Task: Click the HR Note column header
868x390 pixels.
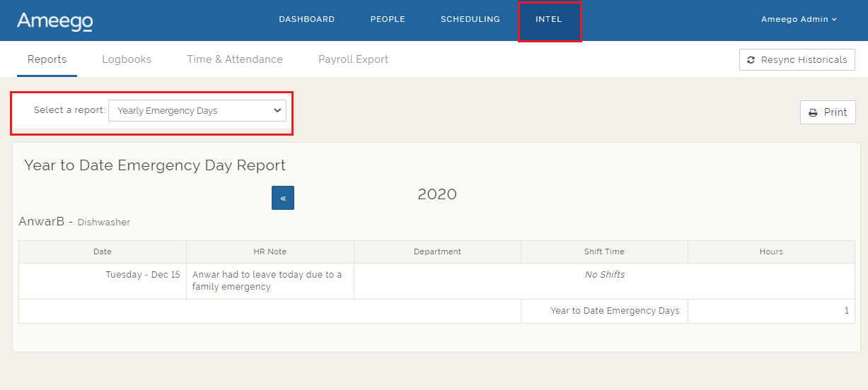Action: pyautogui.click(x=270, y=252)
